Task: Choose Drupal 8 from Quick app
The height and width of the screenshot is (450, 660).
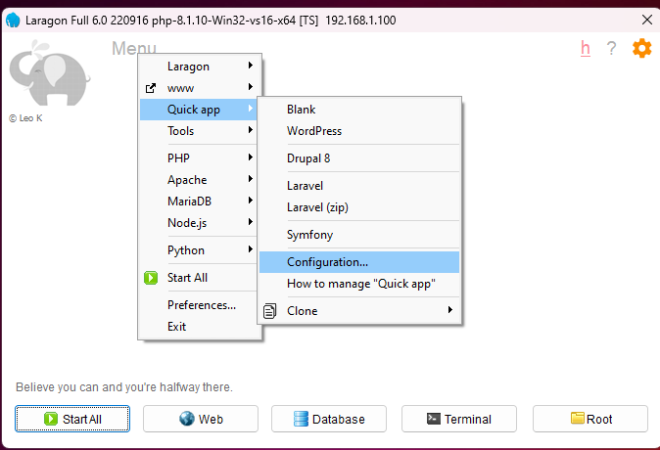Action: tap(359, 158)
